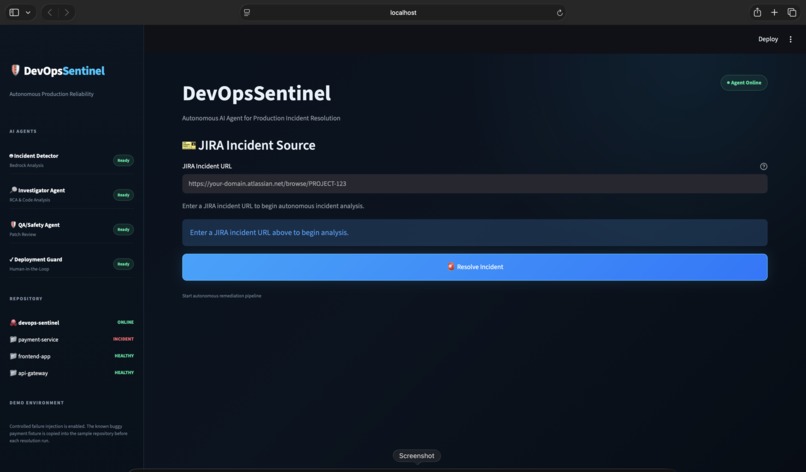Screen dimensions: 806x472
Task: Select the localhost address bar
Action: [x=403, y=12]
